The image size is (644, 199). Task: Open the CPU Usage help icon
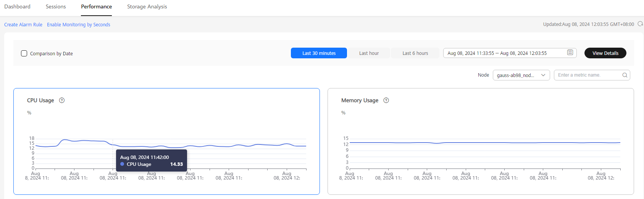tap(62, 100)
